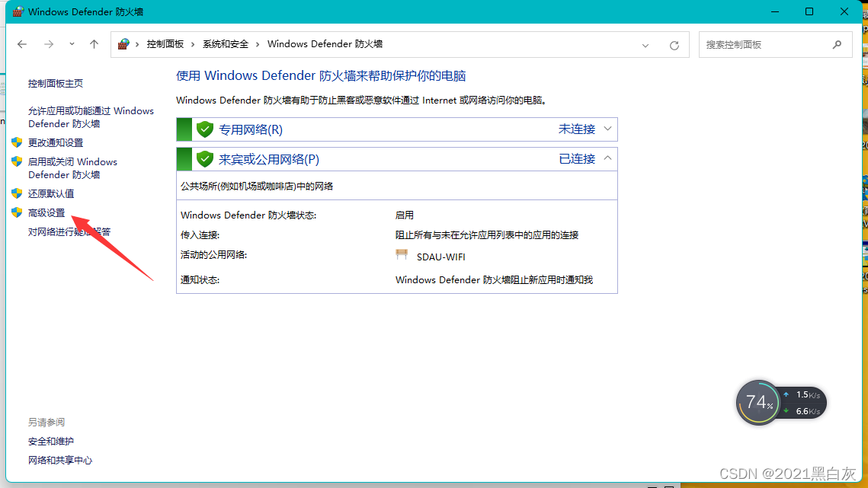
Task: Maximize the Windows Defender firewall window
Action: 809,11
